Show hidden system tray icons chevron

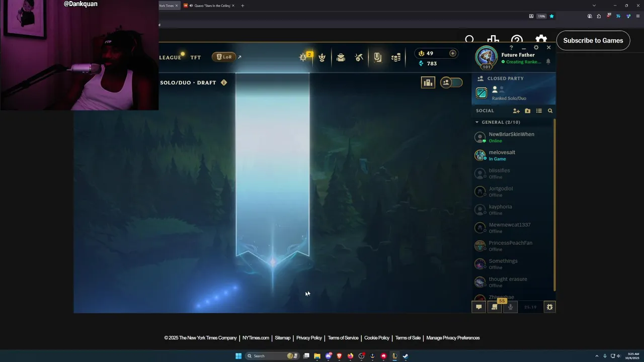point(597,356)
